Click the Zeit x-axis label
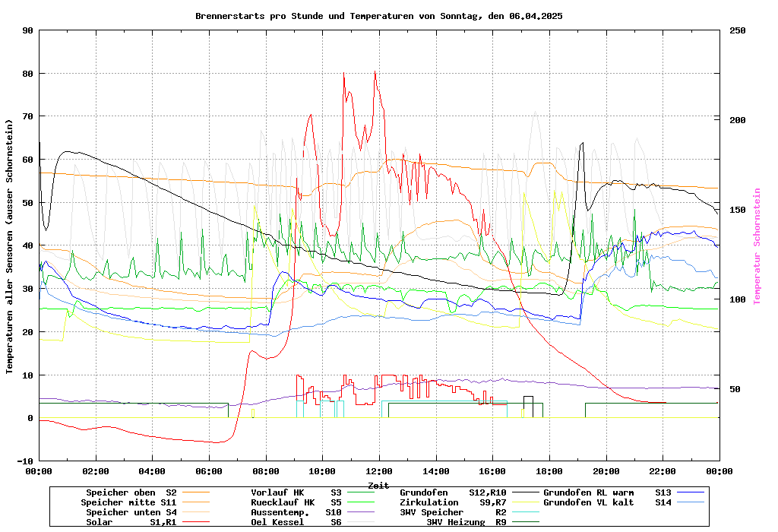 coord(378,485)
